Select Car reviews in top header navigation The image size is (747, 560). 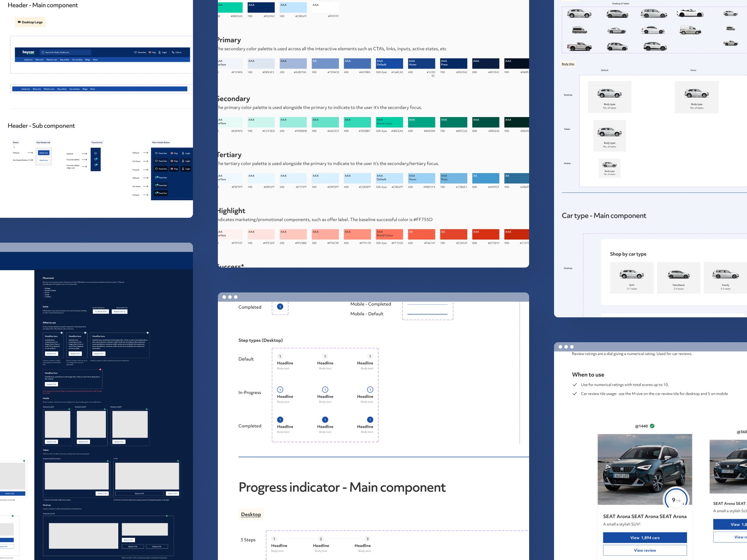(x=77, y=60)
